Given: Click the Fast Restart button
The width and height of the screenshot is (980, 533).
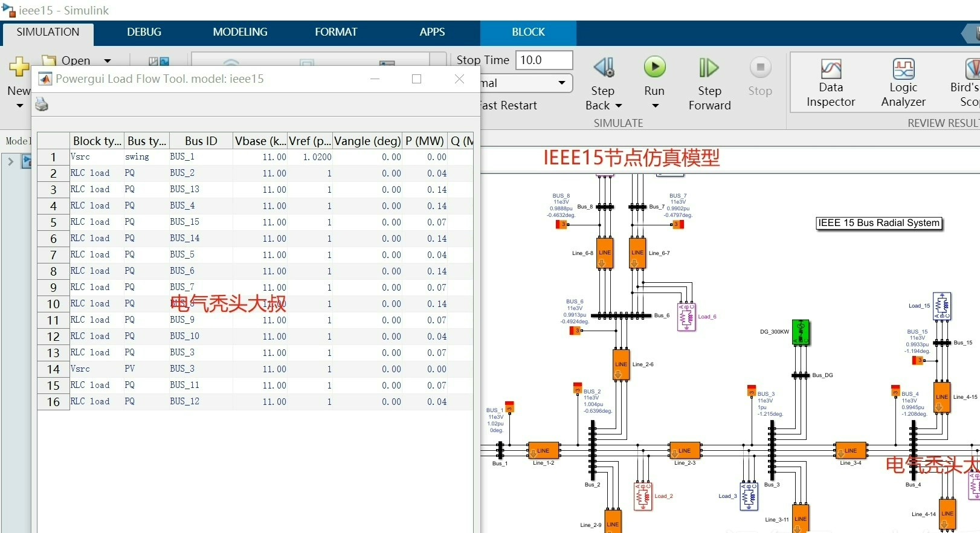Looking at the screenshot, I should coord(508,105).
